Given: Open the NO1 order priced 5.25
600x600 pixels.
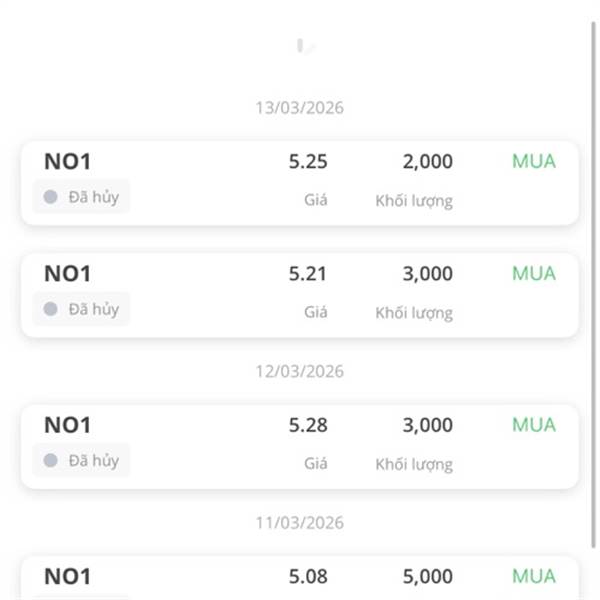Looking at the screenshot, I should click(x=300, y=183).
